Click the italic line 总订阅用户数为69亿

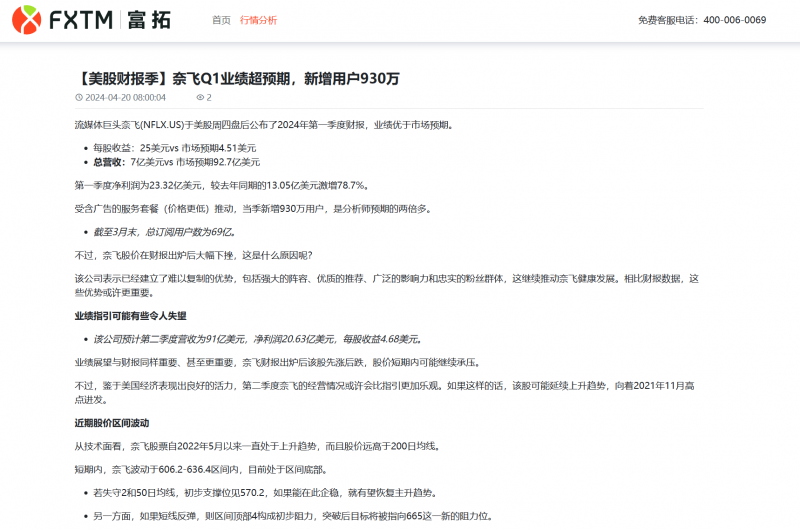(165, 232)
